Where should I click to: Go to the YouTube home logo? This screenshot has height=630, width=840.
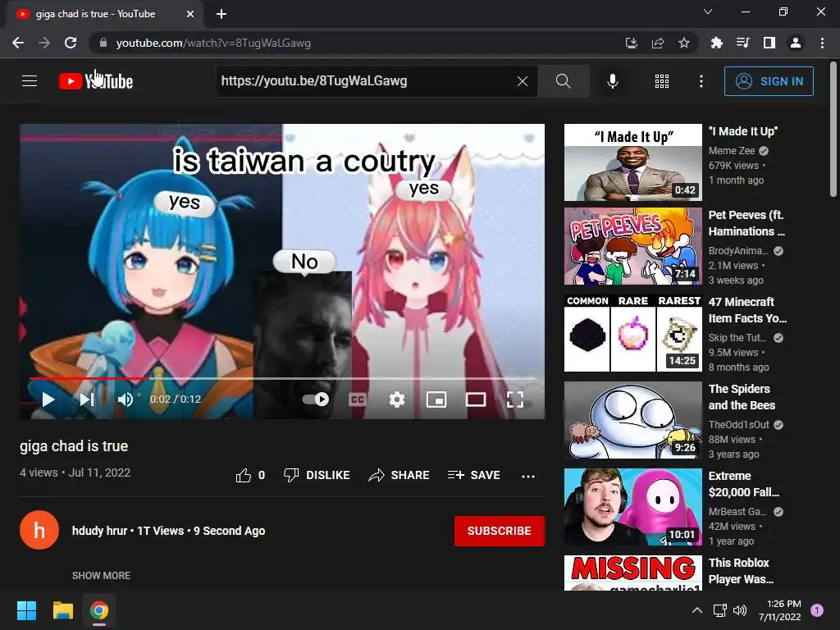(x=96, y=81)
